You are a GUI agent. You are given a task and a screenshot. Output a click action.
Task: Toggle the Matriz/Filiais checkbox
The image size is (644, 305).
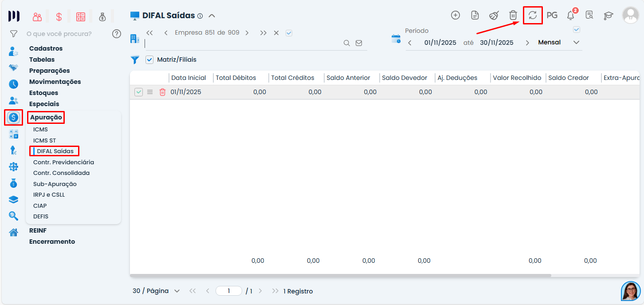pos(149,59)
